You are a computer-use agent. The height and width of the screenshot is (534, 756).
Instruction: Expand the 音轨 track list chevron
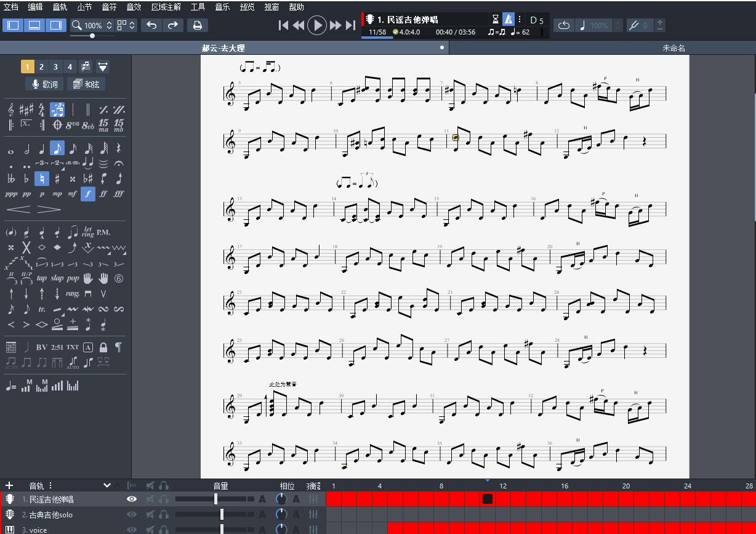click(x=107, y=485)
